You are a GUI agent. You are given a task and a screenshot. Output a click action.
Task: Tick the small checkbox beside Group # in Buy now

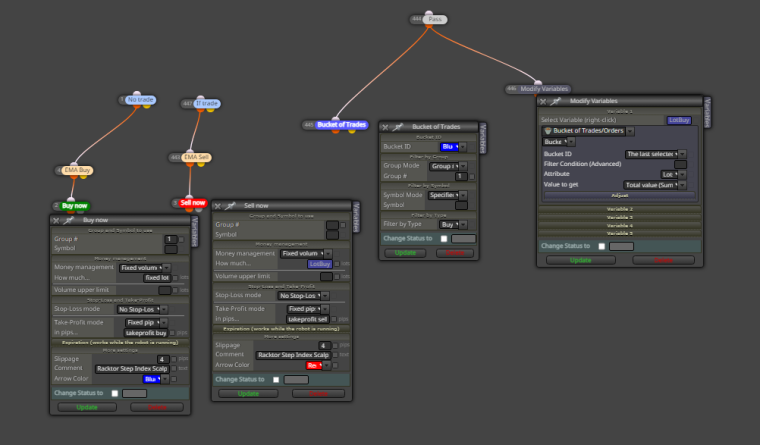pyautogui.click(x=181, y=239)
